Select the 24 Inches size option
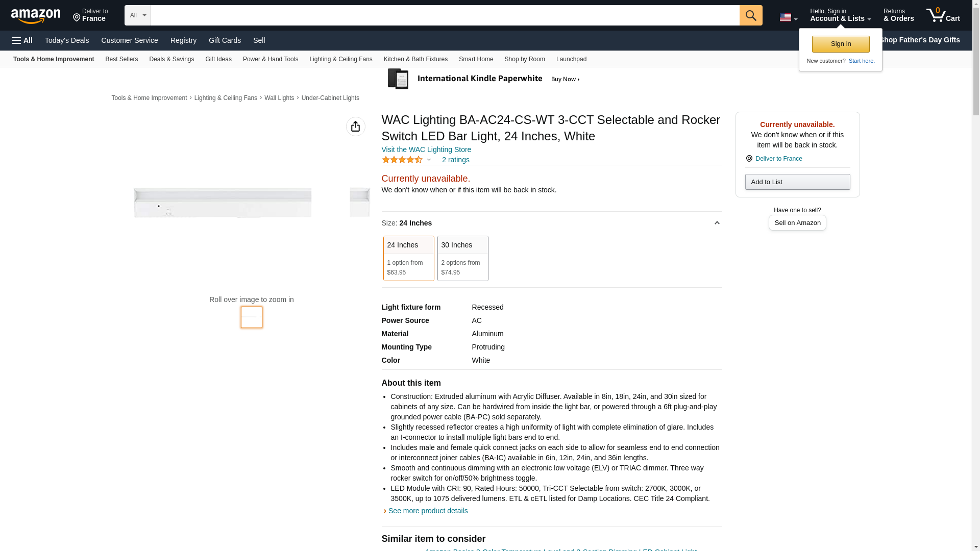The height and width of the screenshot is (551, 980). pos(408,258)
